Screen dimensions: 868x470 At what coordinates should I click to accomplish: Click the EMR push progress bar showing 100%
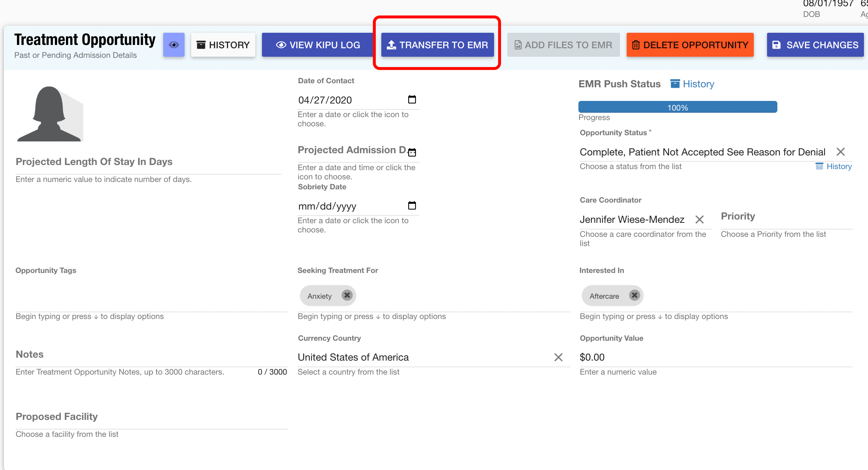[677, 107]
